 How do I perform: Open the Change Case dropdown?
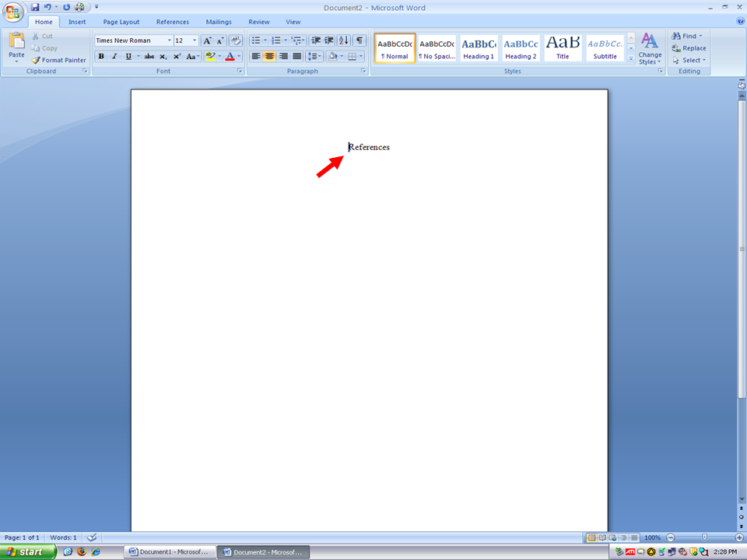pyautogui.click(x=192, y=56)
